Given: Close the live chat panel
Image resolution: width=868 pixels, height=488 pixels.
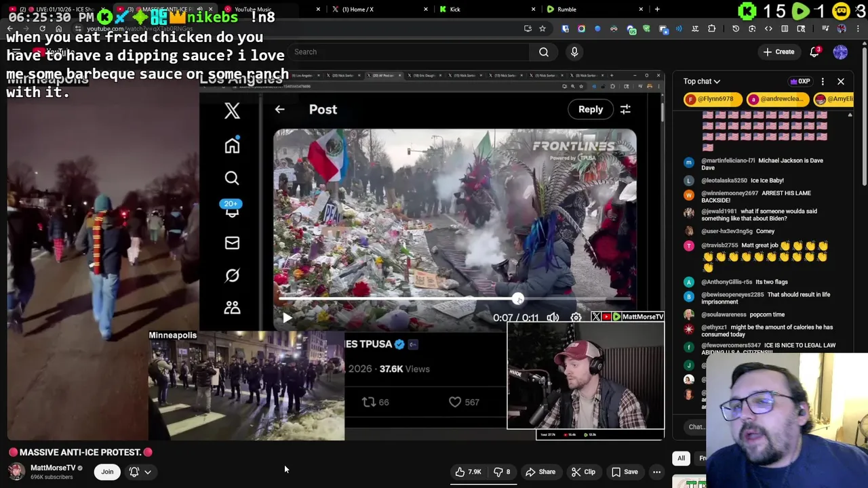Looking at the screenshot, I should [x=841, y=81].
